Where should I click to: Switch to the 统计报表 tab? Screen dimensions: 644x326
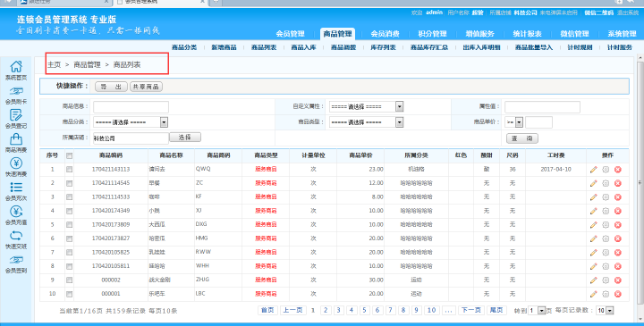point(527,34)
